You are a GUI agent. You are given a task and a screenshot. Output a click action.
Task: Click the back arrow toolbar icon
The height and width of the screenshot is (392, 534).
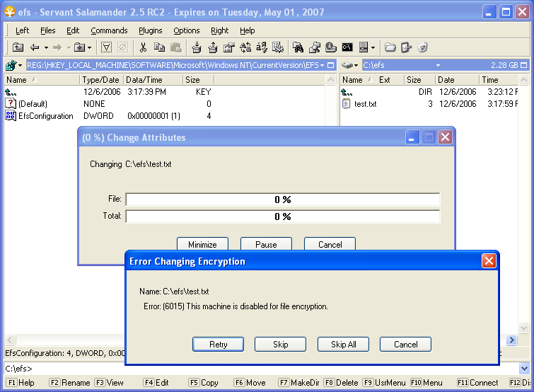35,47
